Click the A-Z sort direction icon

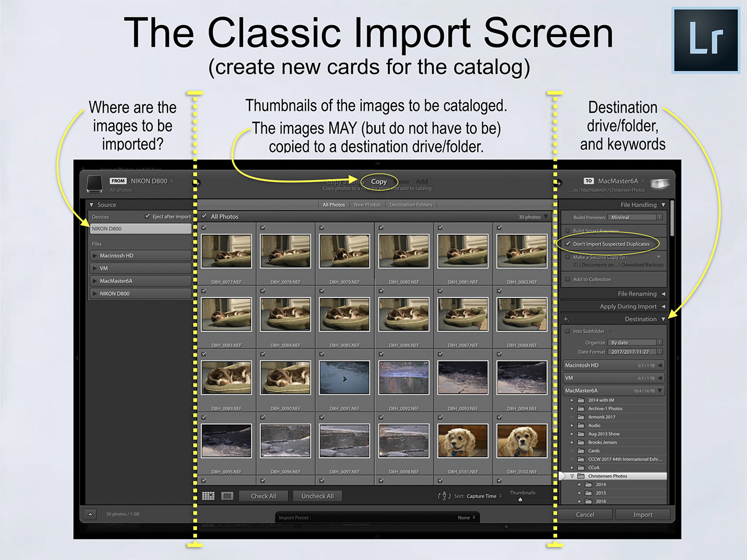pyautogui.click(x=444, y=496)
